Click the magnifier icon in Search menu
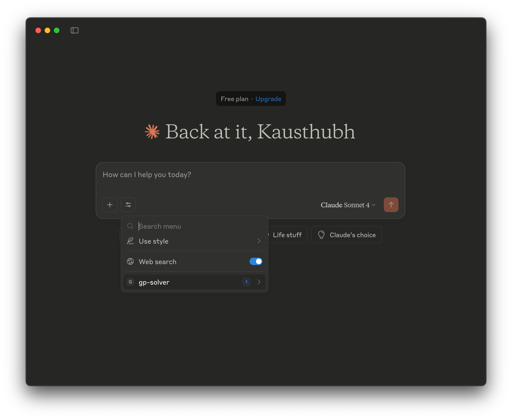512x420 pixels. [130, 226]
